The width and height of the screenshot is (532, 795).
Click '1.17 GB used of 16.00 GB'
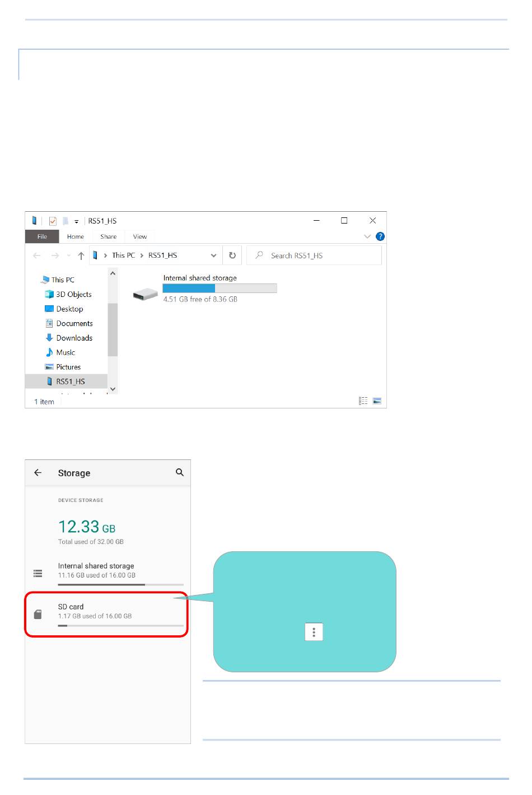95,616
